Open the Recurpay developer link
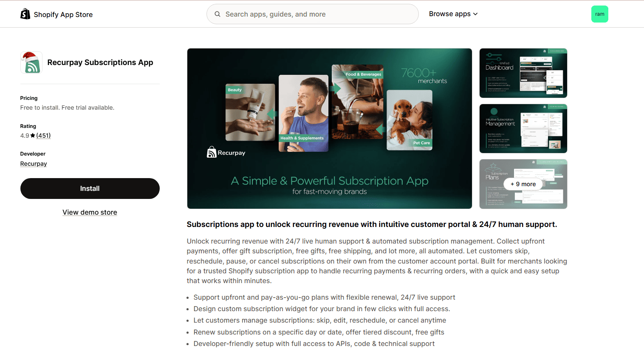The image size is (644, 363). point(34,164)
